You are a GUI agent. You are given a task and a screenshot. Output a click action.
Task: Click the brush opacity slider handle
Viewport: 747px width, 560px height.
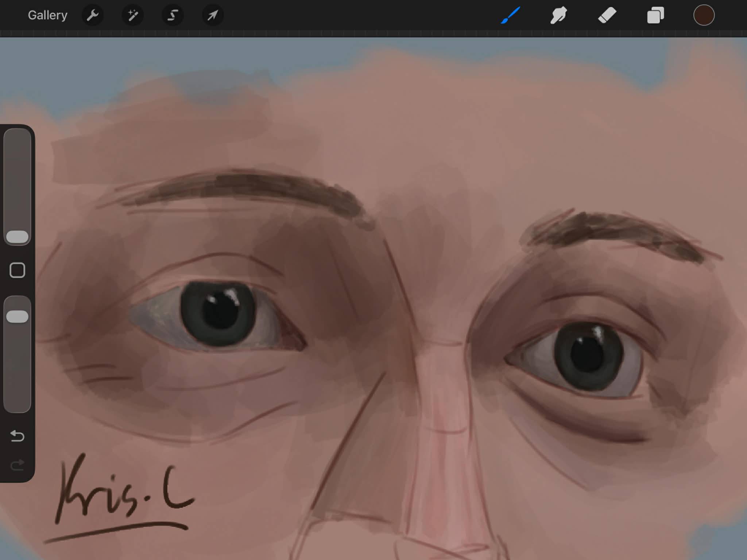coord(17,316)
